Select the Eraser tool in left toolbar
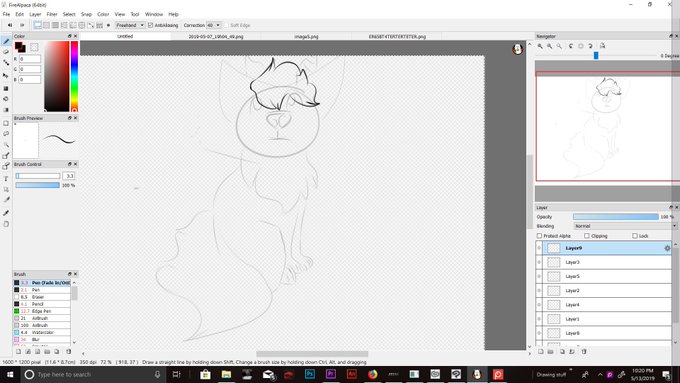Screen dimensions: 680x383 click(x=6, y=52)
